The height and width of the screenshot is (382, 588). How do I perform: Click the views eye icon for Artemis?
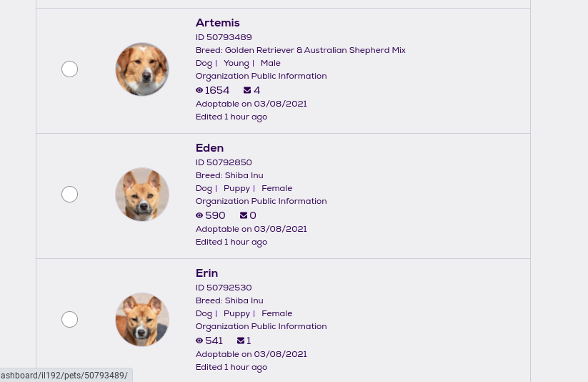point(199,91)
